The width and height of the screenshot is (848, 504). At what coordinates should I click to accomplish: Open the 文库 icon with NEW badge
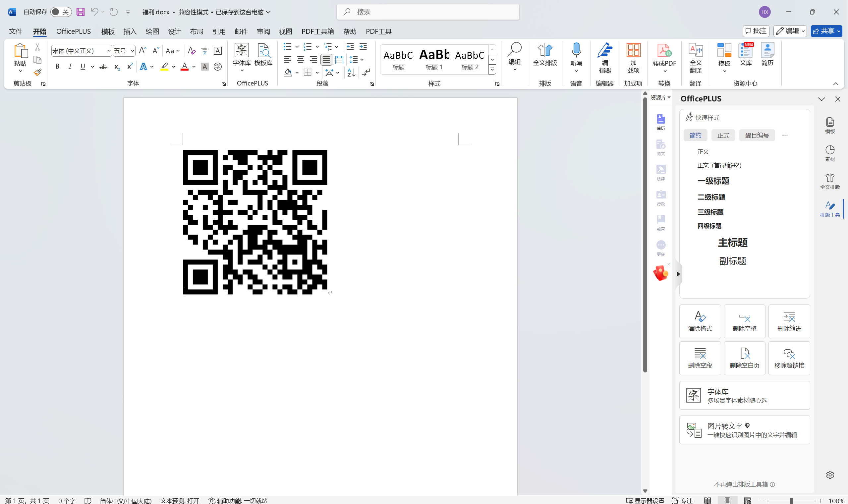746,54
